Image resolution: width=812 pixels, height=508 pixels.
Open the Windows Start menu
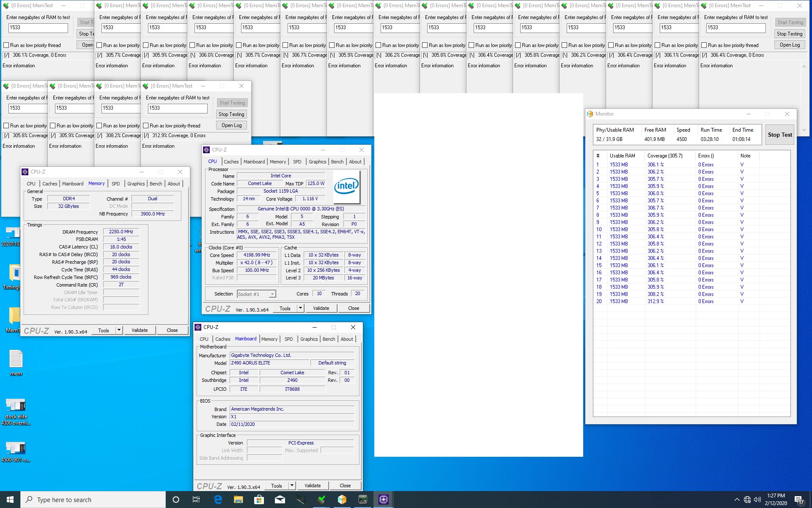[x=10, y=500]
